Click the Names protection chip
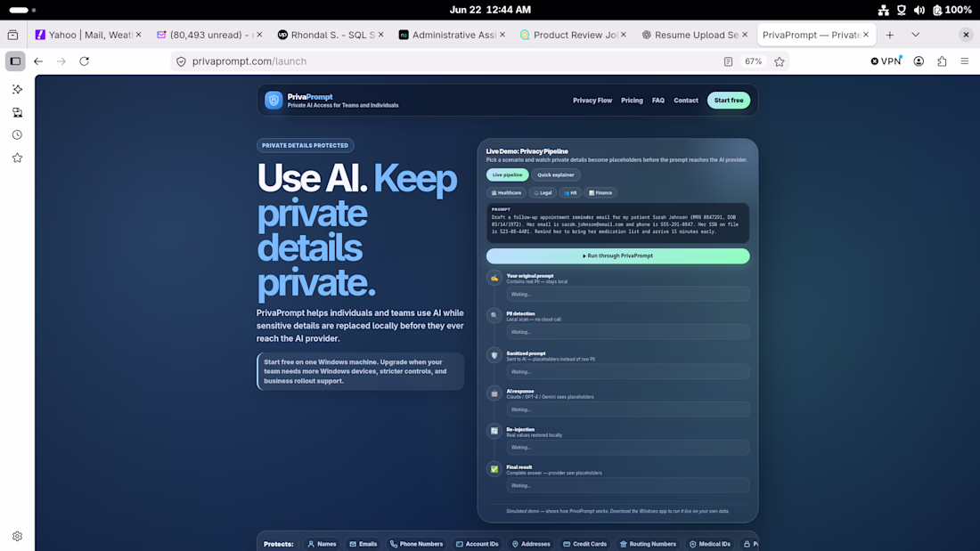Viewport: 980px width, 551px height. (322, 544)
